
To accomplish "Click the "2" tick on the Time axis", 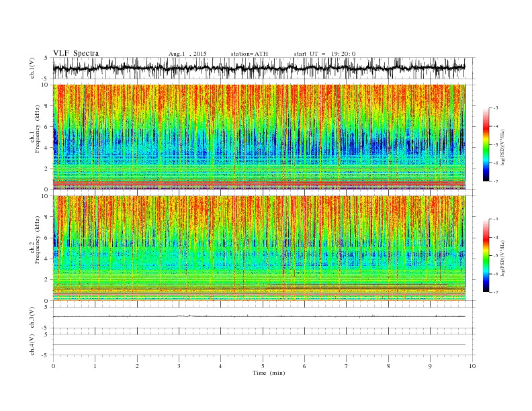I will tap(137, 366).
